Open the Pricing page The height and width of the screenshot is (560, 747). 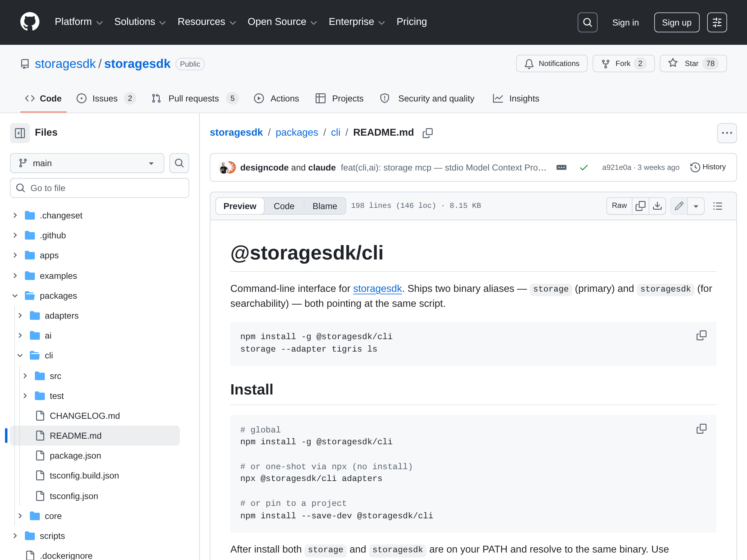411,22
